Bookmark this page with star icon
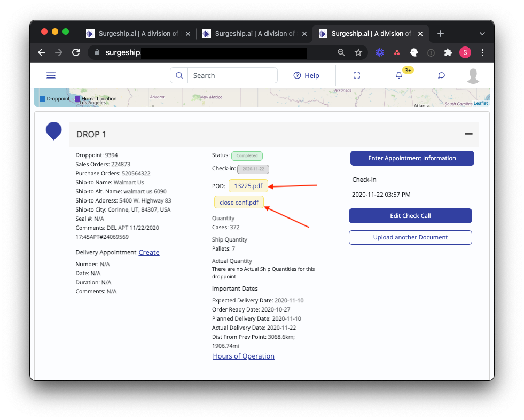The width and height of the screenshot is (524, 420). point(358,52)
